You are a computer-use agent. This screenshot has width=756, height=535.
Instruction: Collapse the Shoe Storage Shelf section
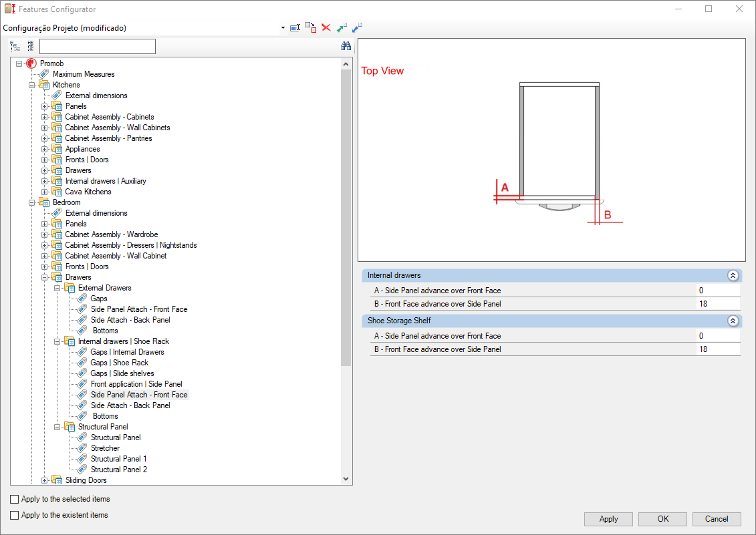point(733,321)
